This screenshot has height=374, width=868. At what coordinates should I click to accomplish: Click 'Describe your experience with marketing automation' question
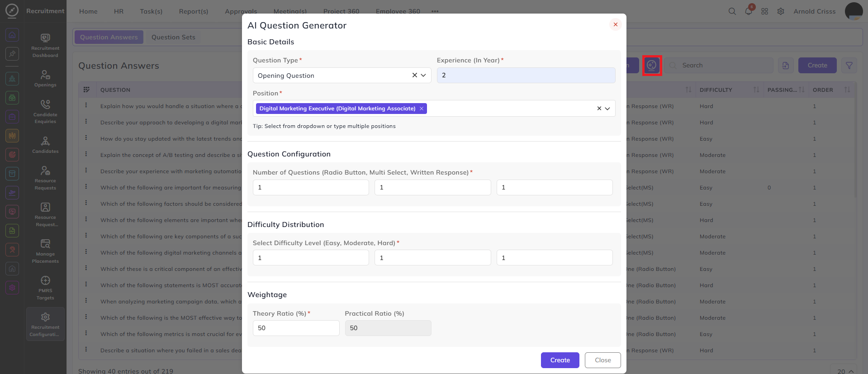(x=171, y=171)
